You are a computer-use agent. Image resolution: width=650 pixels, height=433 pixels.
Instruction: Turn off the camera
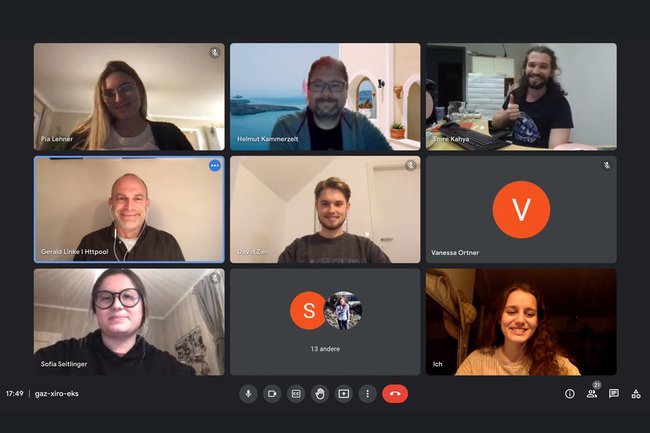tap(272, 394)
